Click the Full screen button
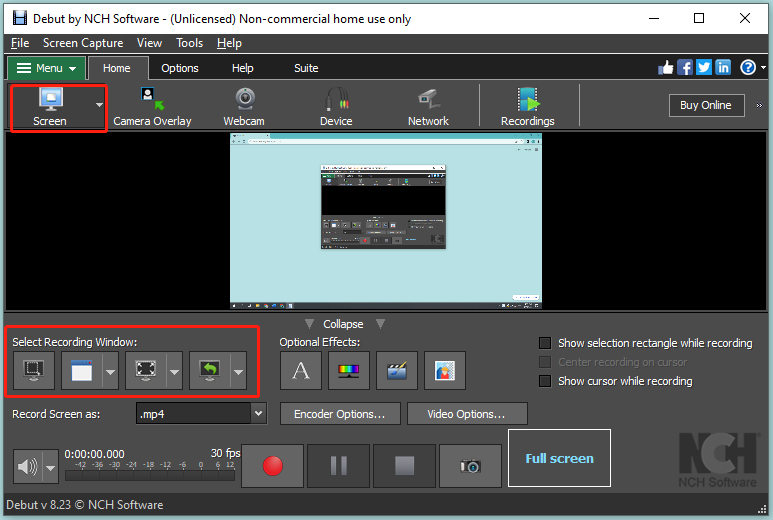Viewport: 773px width, 520px height. pos(559,458)
